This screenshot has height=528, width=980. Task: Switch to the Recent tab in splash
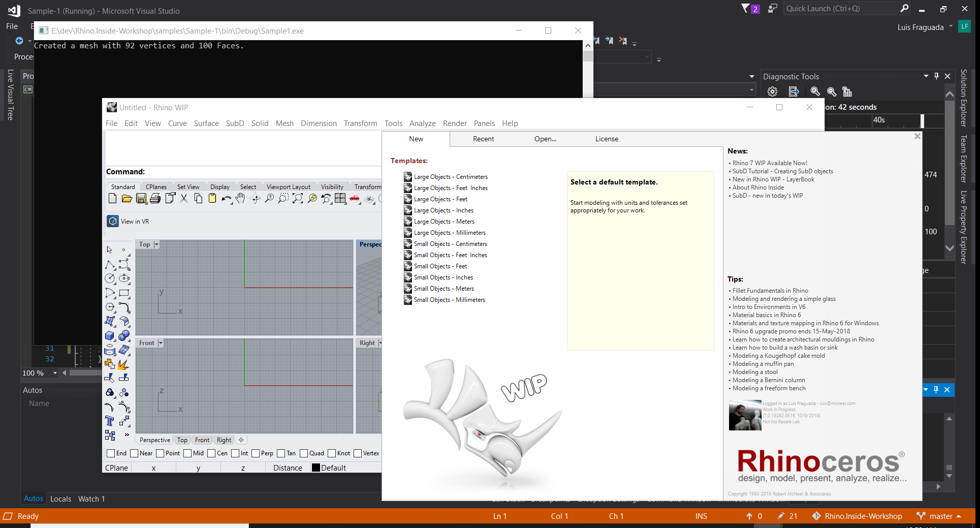(x=483, y=139)
